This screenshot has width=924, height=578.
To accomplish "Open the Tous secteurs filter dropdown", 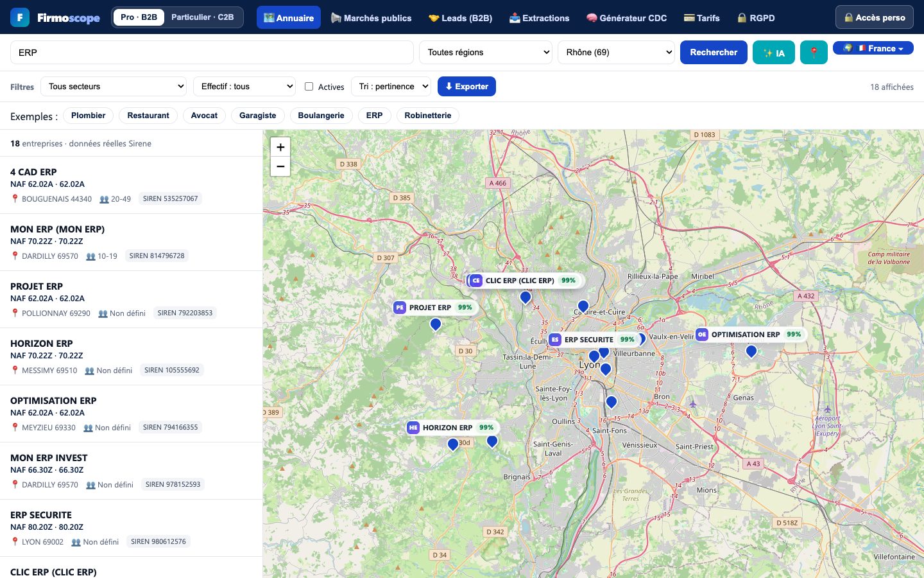I will tap(114, 87).
